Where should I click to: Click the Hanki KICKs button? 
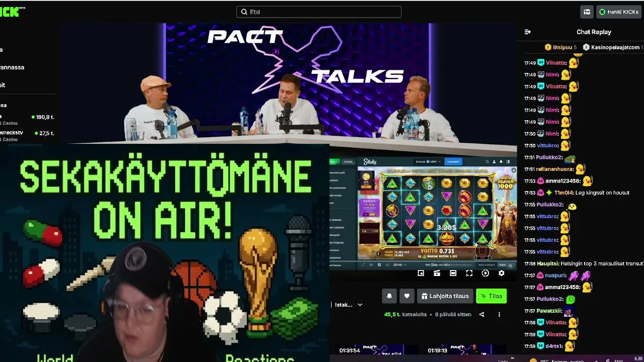(x=618, y=12)
